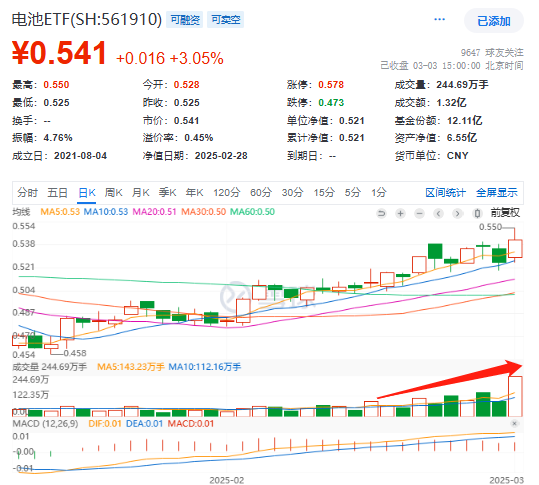Click the 成交量 244.69万手 volume label
The width and height of the screenshot is (539, 485).
50,367
